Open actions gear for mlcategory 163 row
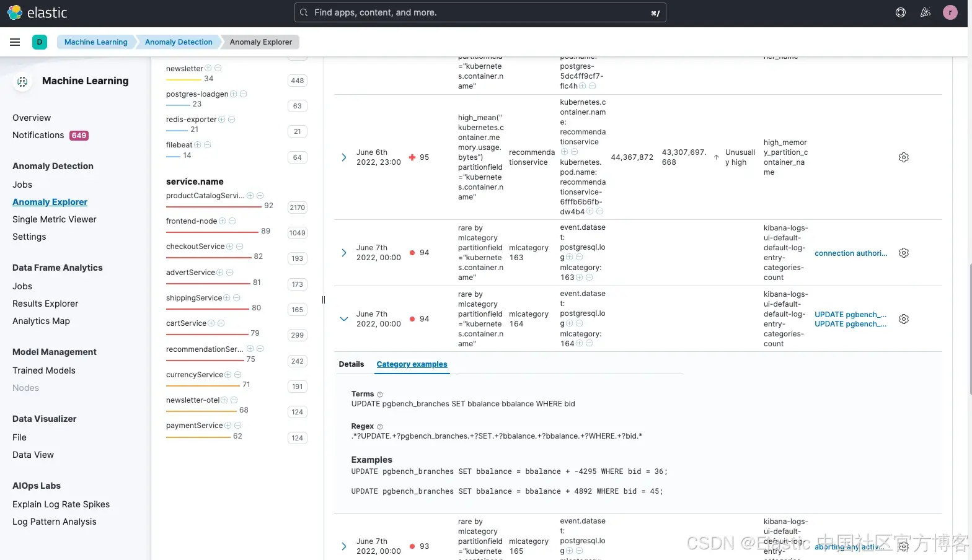 (904, 253)
